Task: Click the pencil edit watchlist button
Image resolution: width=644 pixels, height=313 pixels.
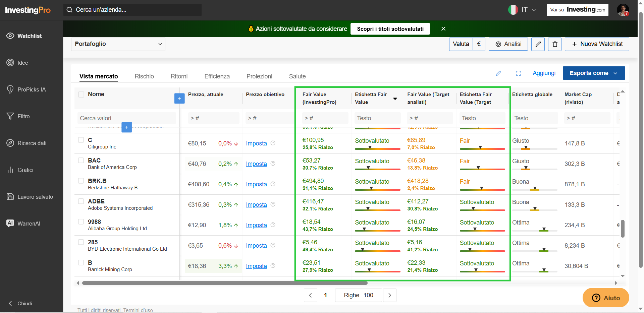Action: [538, 44]
